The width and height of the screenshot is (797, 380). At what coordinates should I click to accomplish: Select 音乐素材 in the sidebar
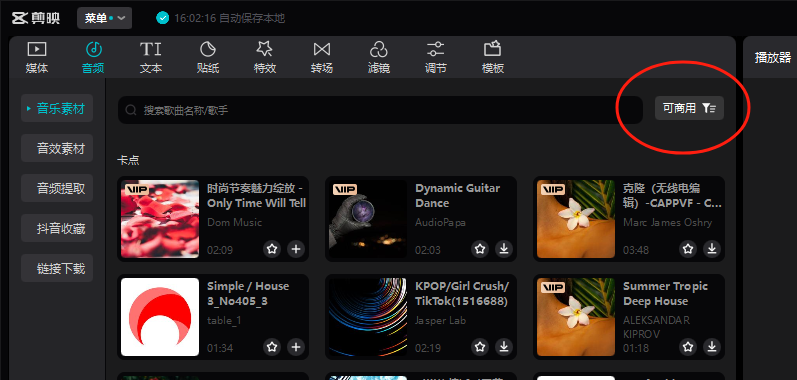(x=57, y=108)
